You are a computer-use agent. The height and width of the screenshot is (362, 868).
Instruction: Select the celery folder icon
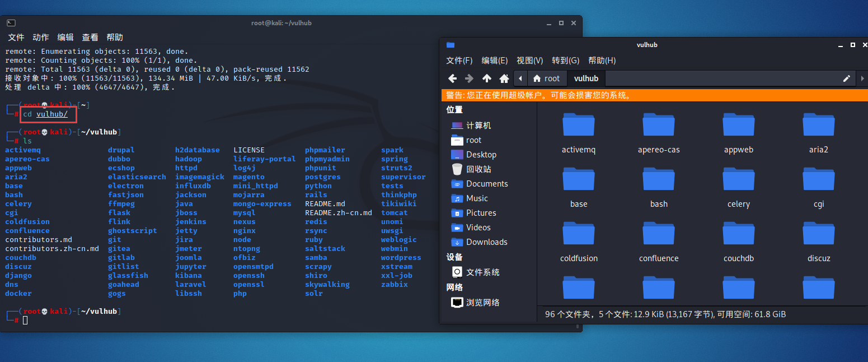[739, 179]
